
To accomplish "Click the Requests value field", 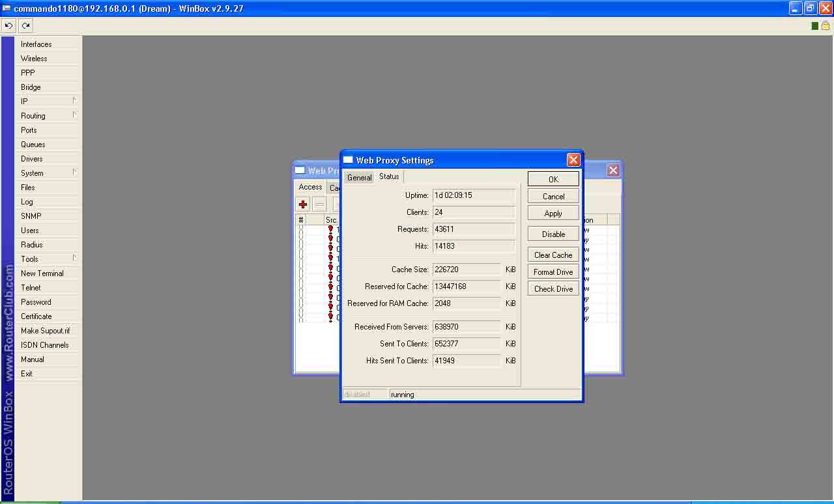I will click(474, 229).
